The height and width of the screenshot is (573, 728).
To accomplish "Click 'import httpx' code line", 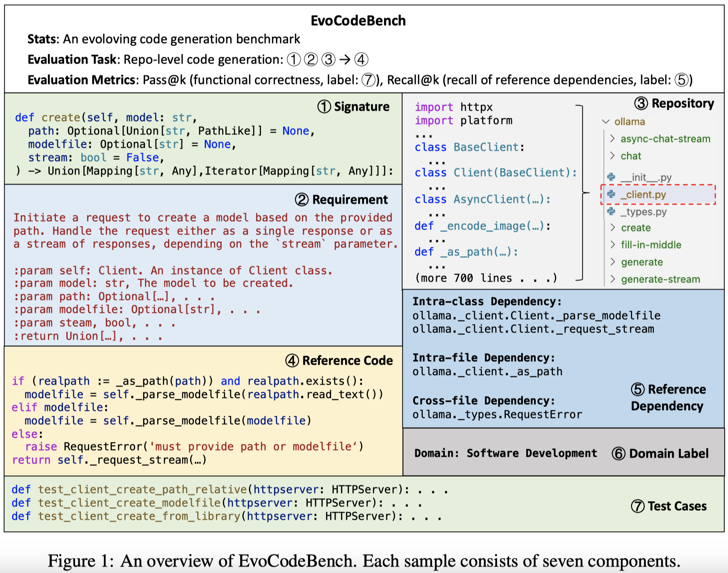I will [x=454, y=107].
